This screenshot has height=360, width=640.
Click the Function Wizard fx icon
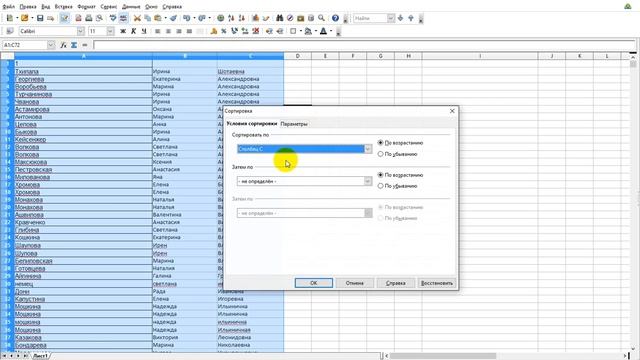63,45
